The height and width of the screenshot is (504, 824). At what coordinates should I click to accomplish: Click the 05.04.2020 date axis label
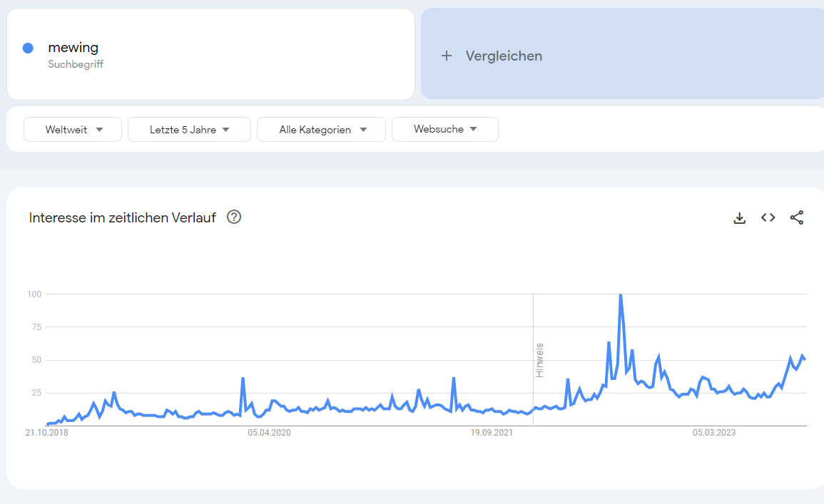click(x=269, y=433)
